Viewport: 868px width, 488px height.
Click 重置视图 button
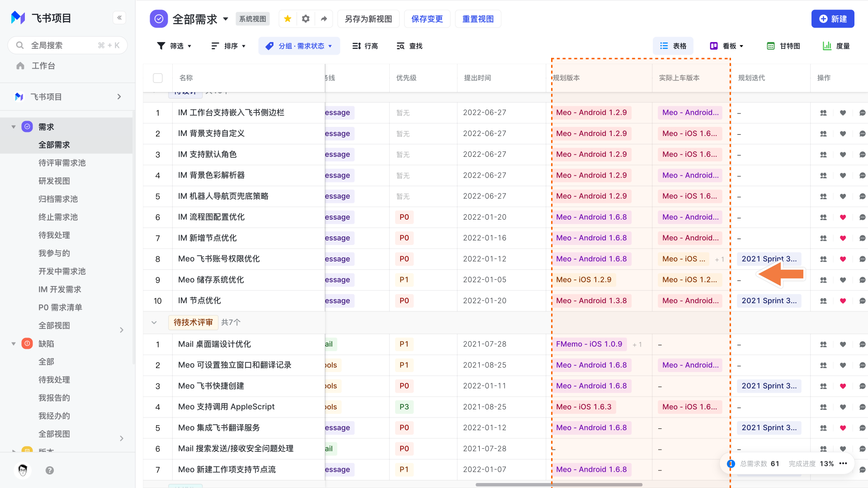[x=478, y=19]
